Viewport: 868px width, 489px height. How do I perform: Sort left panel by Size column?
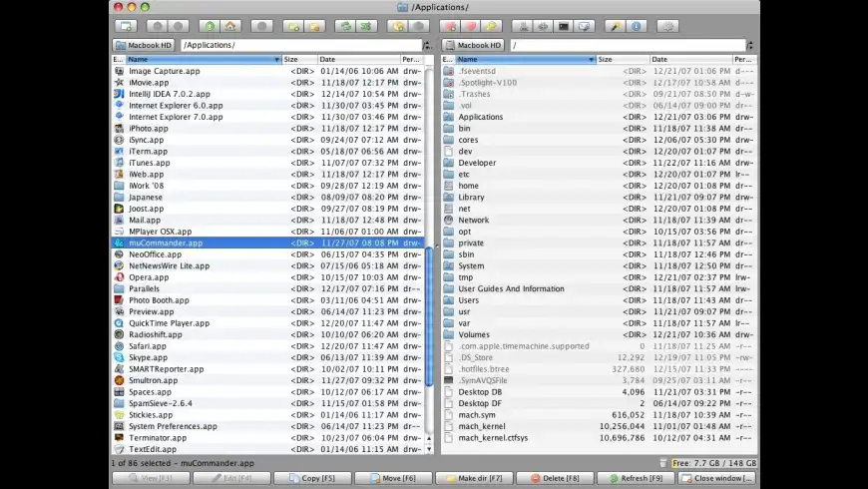[299, 59]
